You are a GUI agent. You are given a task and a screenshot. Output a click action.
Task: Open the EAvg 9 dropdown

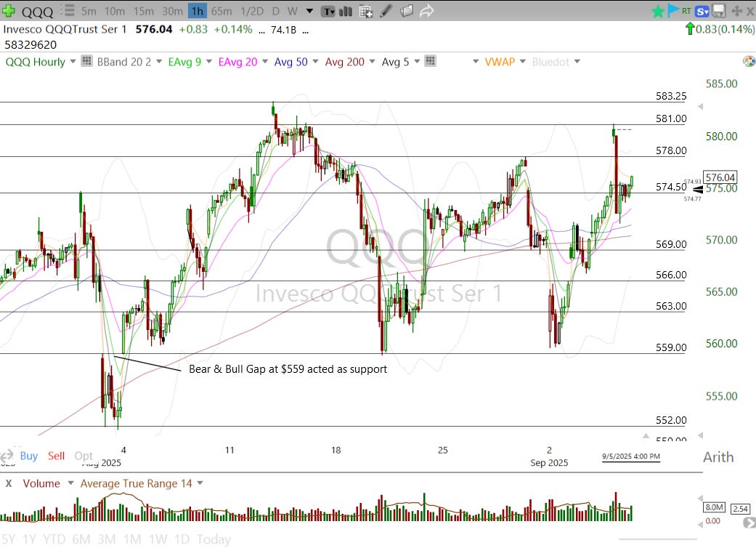(208, 61)
